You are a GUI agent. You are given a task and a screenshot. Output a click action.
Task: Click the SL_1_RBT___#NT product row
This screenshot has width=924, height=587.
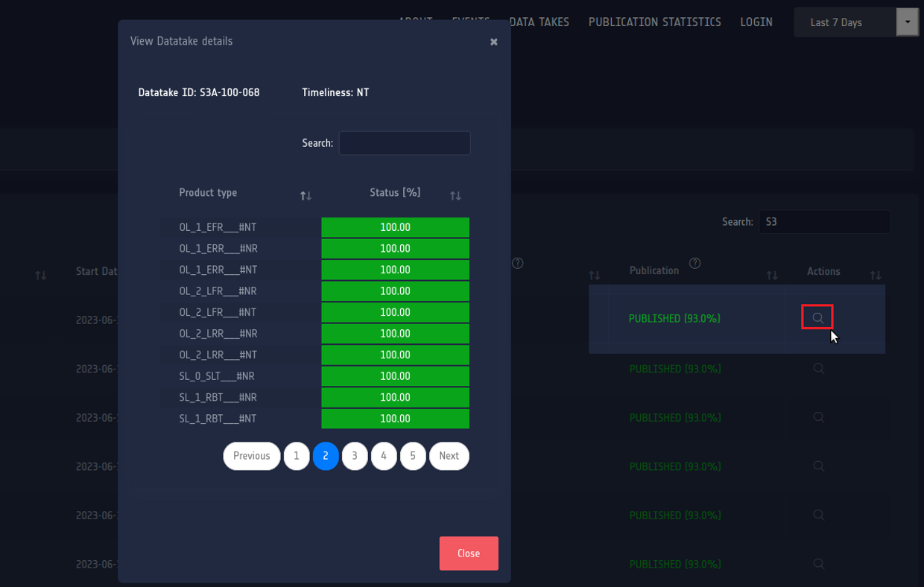pos(314,419)
